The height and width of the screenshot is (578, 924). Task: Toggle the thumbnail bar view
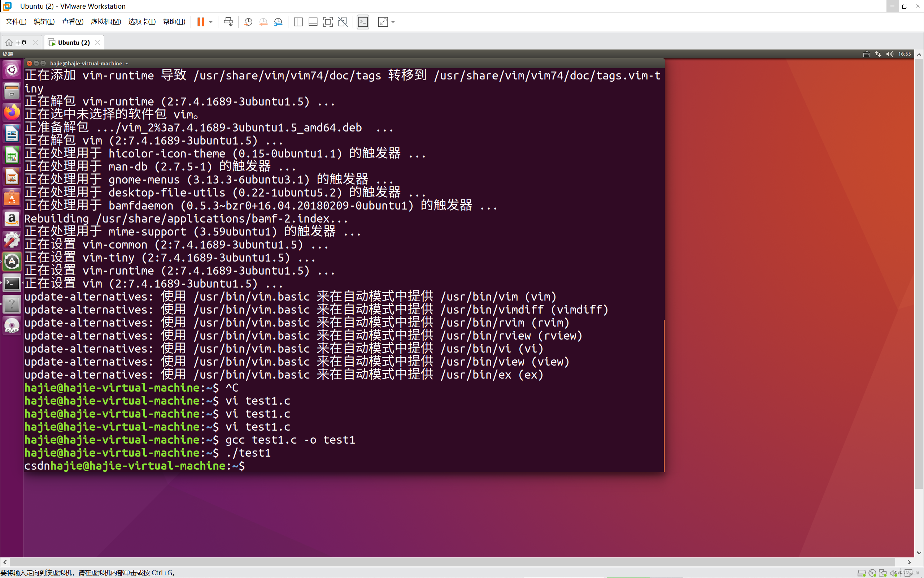tap(313, 22)
